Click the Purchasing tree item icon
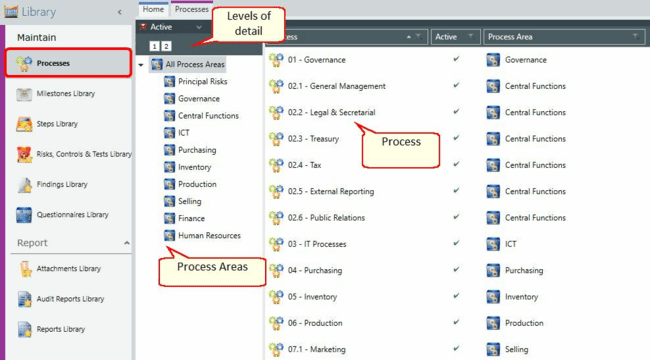The image size is (650, 360). (x=169, y=150)
